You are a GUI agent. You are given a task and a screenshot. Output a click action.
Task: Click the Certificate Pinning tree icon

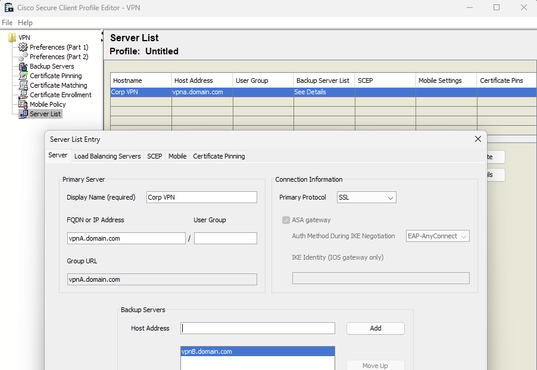click(x=23, y=76)
